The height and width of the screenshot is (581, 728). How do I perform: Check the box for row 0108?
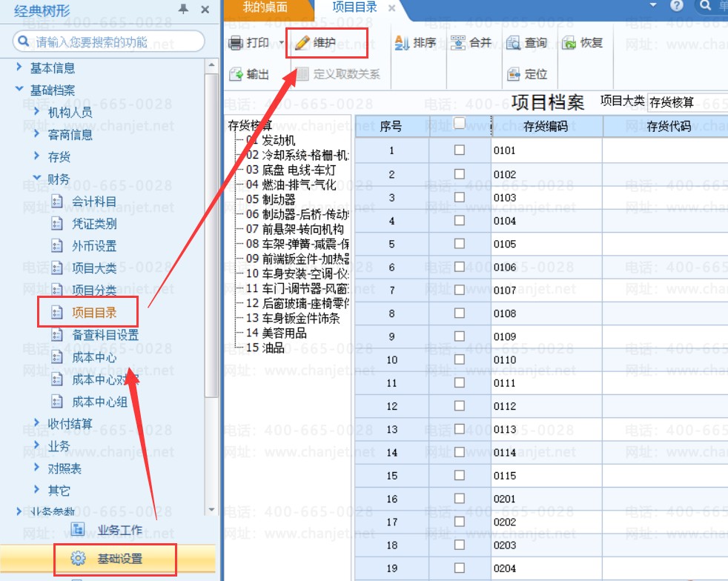pyautogui.click(x=459, y=313)
